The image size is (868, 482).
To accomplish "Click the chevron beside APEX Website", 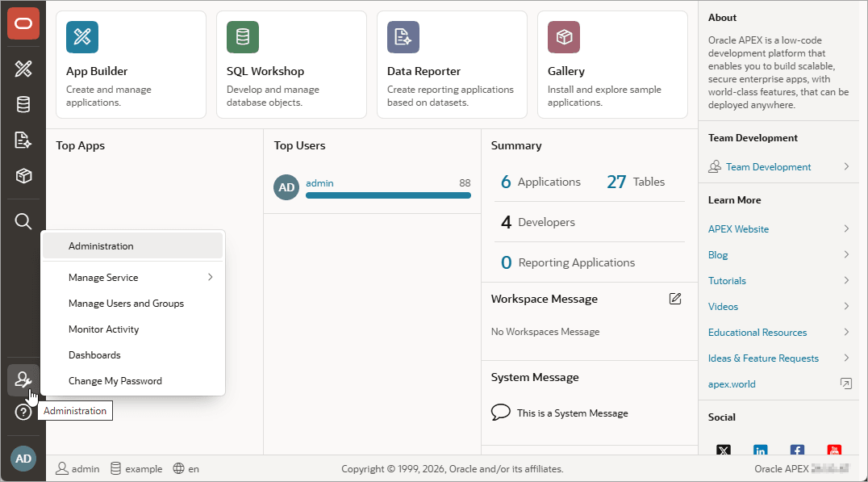I will click(846, 228).
